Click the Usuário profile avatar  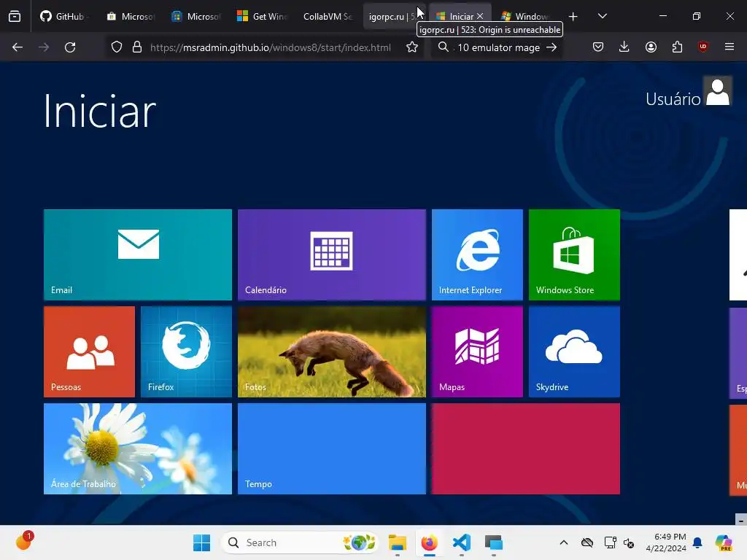click(718, 91)
